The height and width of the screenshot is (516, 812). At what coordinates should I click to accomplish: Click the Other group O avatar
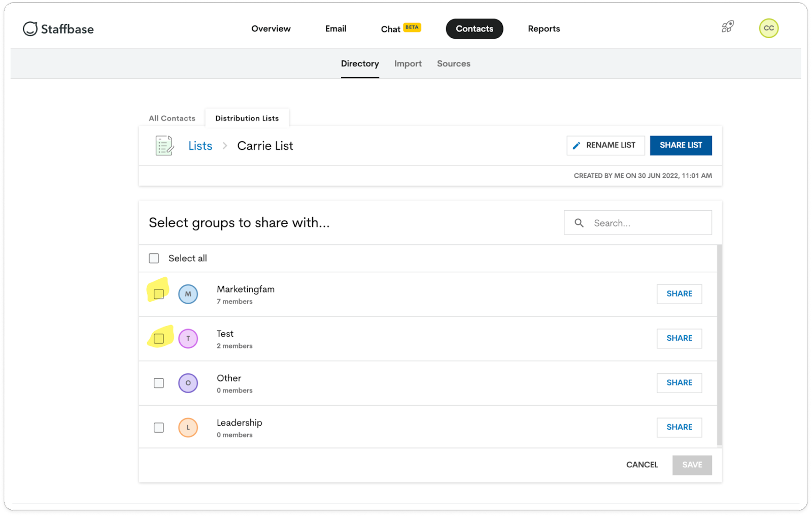click(x=188, y=383)
